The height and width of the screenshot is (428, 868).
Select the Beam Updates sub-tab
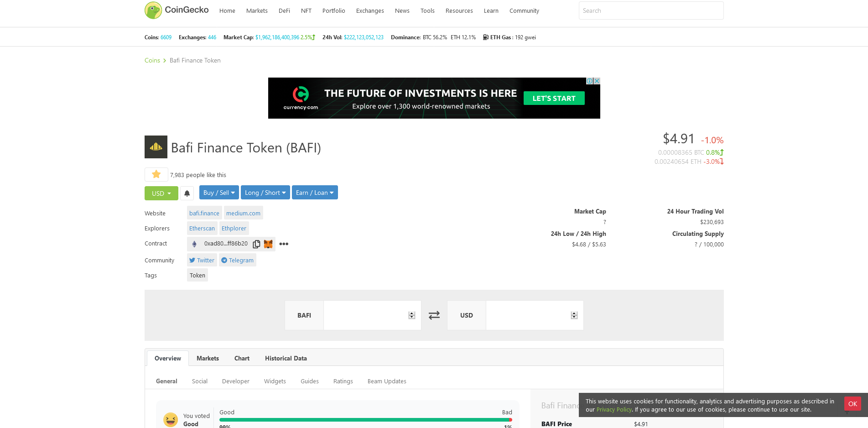387,381
